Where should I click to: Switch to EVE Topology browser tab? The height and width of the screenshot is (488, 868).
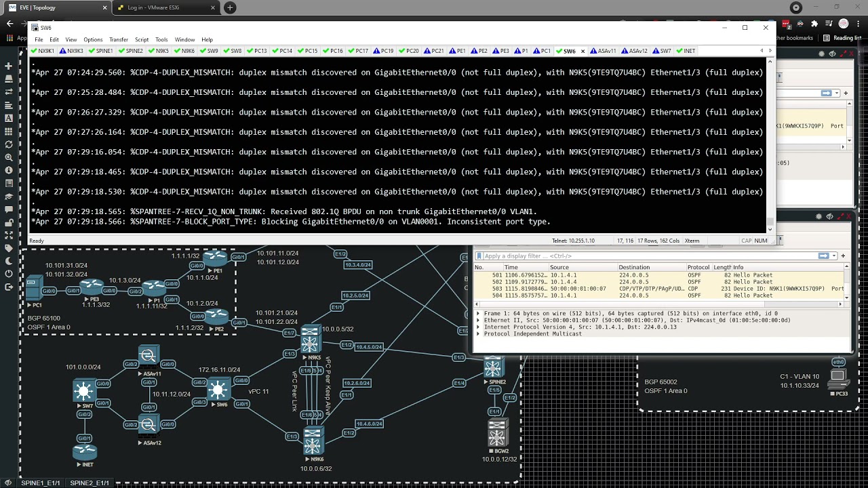point(57,7)
